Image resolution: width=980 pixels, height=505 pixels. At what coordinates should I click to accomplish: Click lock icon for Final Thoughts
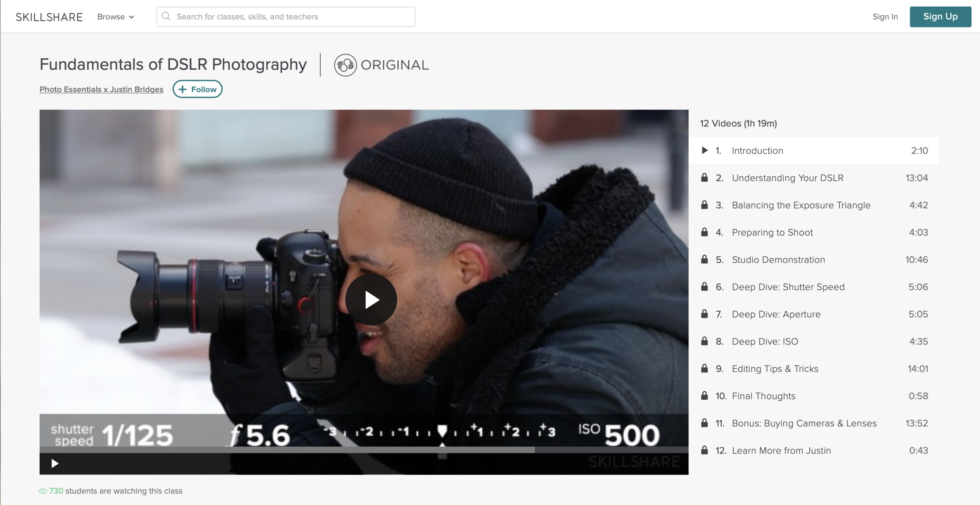(x=704, y=396)
